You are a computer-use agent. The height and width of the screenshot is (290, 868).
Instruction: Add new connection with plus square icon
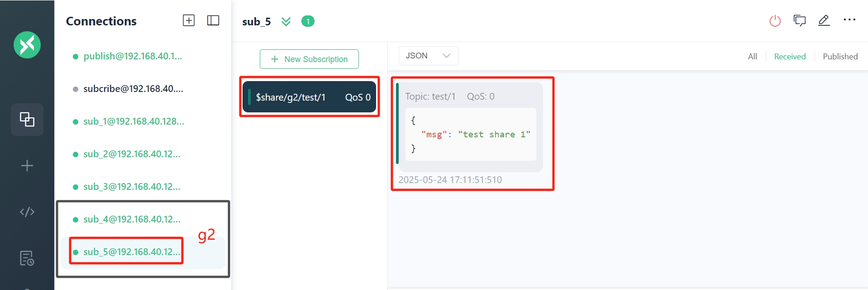coord(189,20)
